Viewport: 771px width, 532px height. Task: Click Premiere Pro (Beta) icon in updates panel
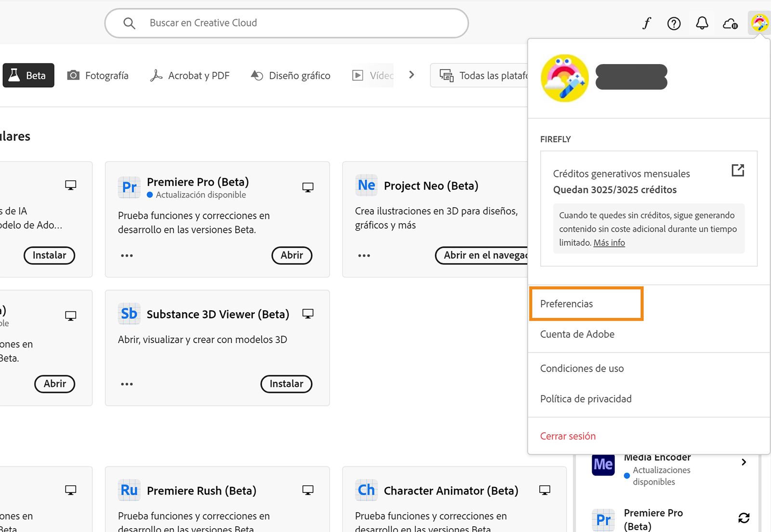pos(603,520)
